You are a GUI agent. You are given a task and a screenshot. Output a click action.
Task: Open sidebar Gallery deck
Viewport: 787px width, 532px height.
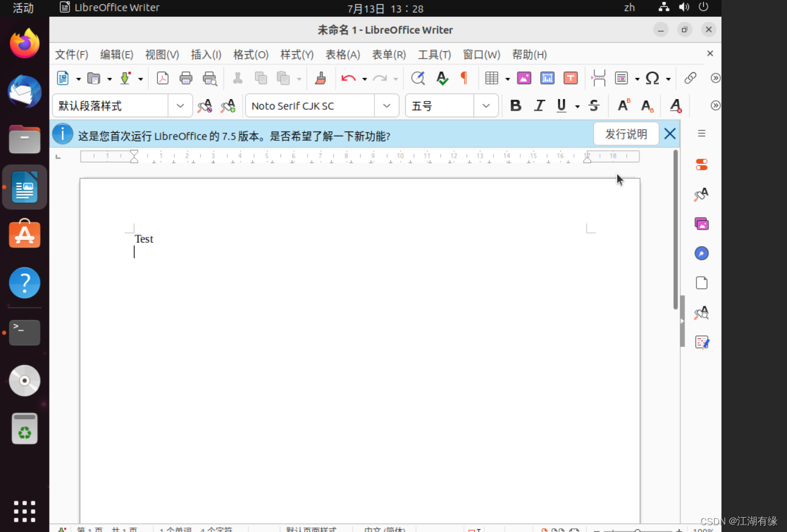click(x=702, y=224)
